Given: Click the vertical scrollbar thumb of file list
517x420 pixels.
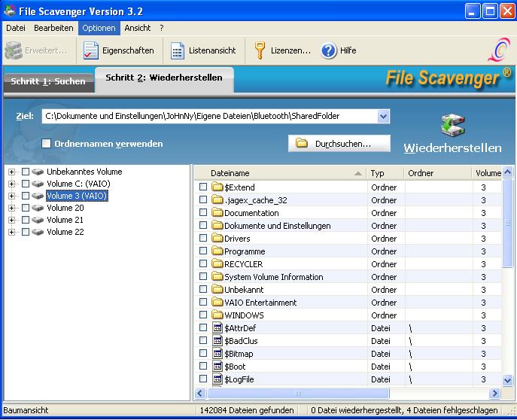Looking at the screenshot, I should [508, 223].
